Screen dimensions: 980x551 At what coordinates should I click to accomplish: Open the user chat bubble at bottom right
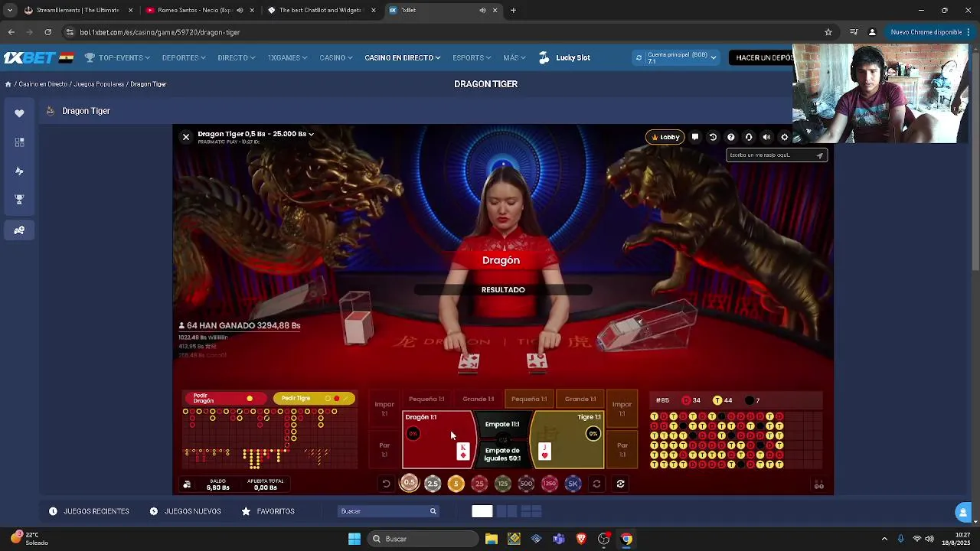click(x=963, y=512)
